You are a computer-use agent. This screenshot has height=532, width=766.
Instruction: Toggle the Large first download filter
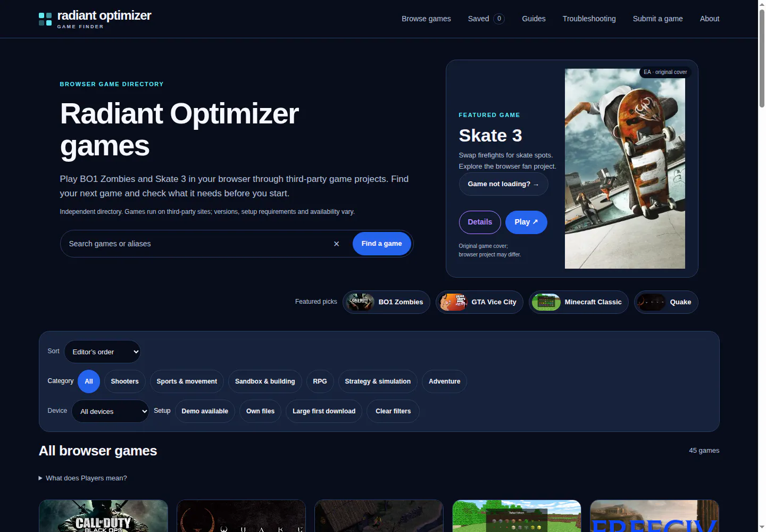click(x=324, y=411)
